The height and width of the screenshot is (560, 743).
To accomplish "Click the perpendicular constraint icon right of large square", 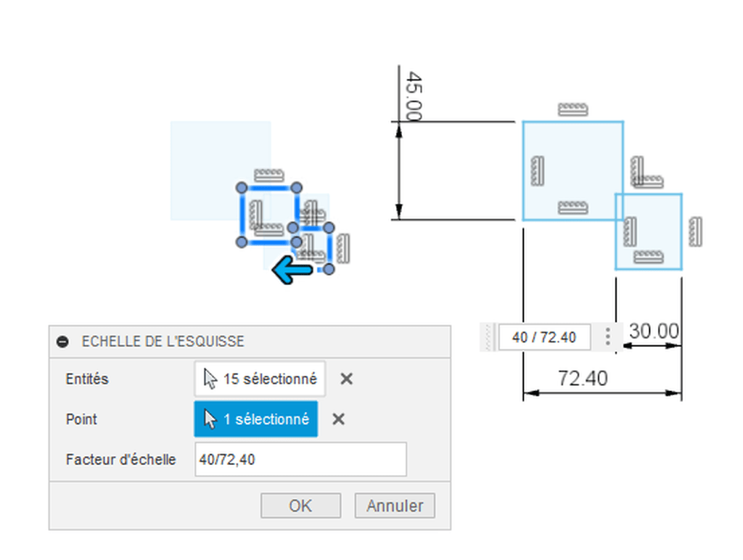I will 646,173.
